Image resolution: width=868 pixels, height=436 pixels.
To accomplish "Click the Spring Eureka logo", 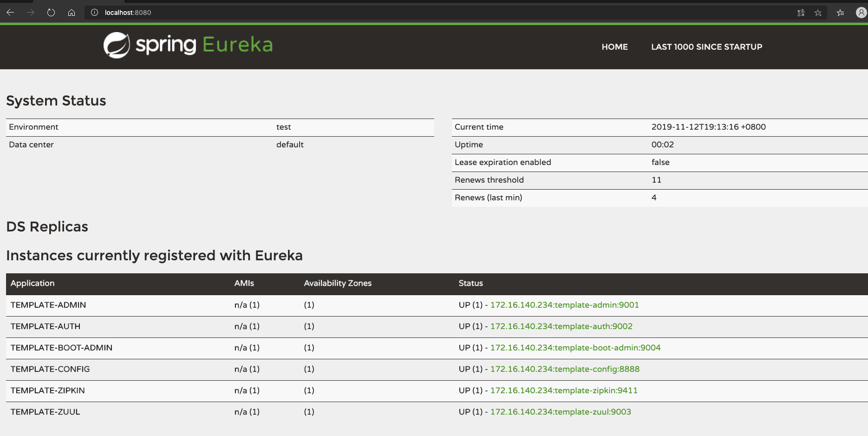I will (x=188, y=45).
